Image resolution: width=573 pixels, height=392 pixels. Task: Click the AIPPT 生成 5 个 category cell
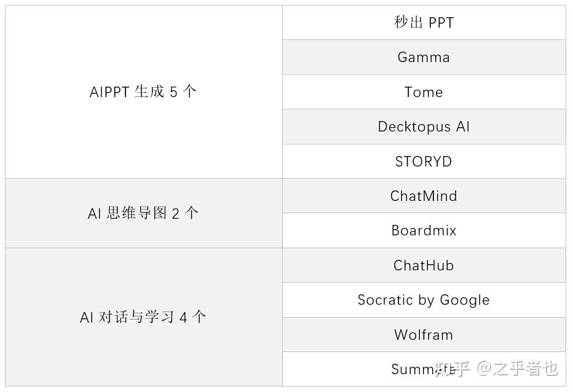tap(143, 92)
